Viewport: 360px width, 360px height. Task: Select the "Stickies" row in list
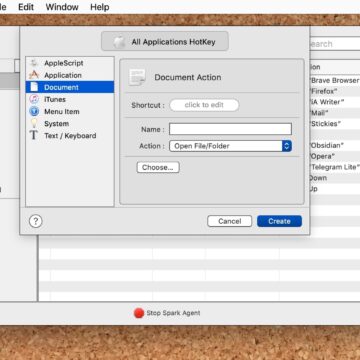[x=335, y=124]
